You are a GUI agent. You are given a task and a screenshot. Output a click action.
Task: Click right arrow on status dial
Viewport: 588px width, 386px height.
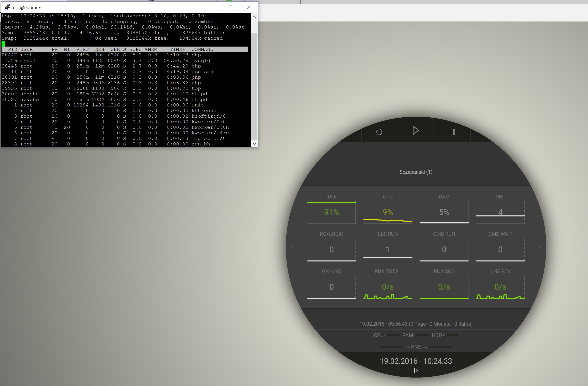(540, 247)
